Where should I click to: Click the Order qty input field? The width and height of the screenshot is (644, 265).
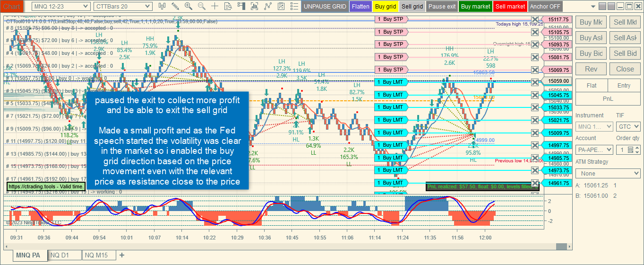pyautogui.click(x=623, y=150)
